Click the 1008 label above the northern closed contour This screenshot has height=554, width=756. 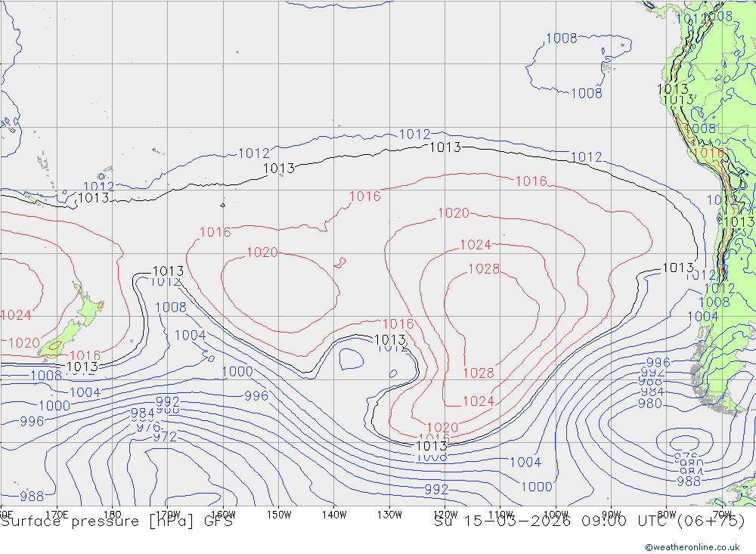(561, 39)
